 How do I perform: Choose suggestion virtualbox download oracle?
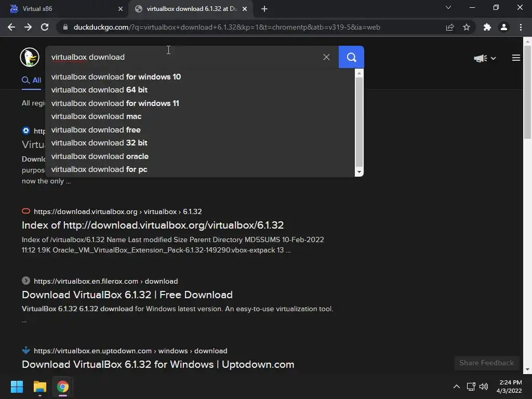pyautogui.click(x=201, y=156)
